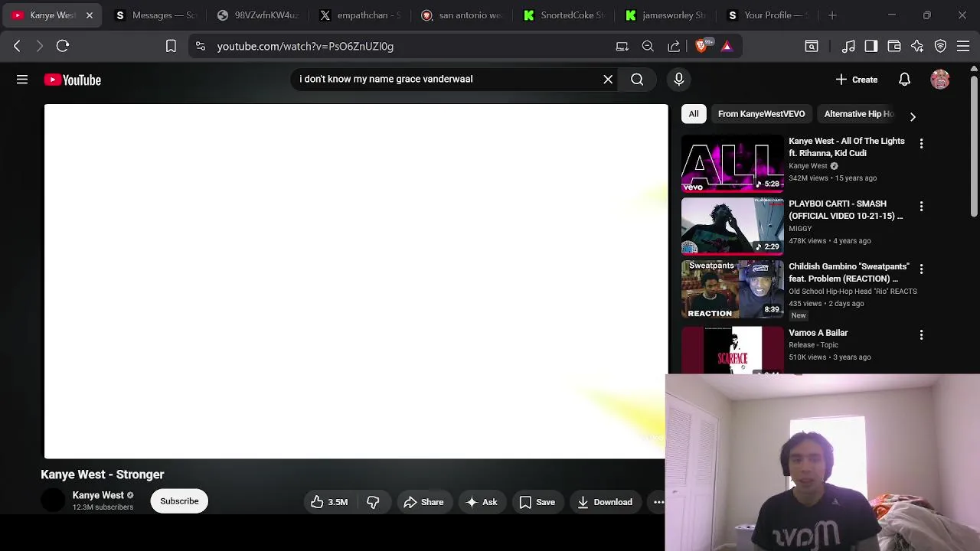Image resolution: width=980 pixels, height=551 pixels.
Task: Open PLAYBOI CARTI SMASH thumbnail
Action: (x=733, y=227)
